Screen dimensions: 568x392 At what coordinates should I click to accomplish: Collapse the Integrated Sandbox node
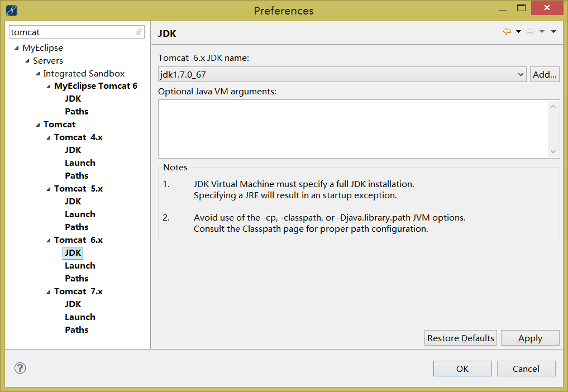click(38, 74)
